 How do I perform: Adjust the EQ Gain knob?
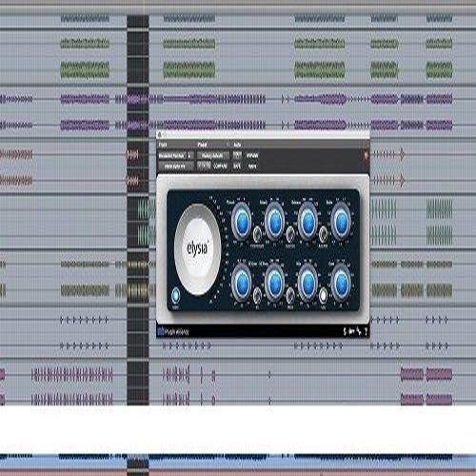pos(242,283)
